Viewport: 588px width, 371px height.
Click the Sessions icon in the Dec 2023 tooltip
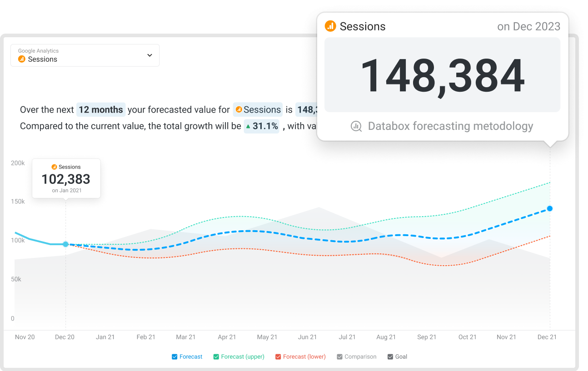coord(330,26)
